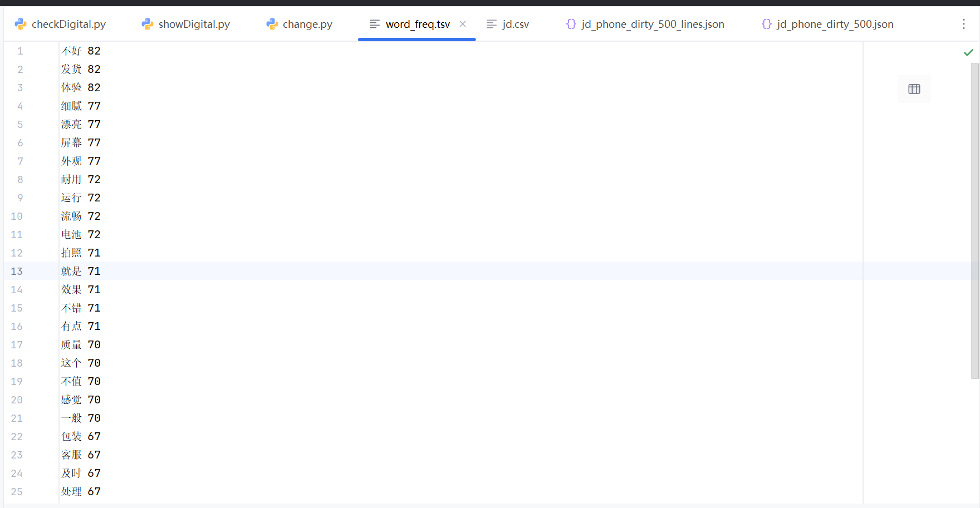The height and width of the screenshot is (508, 980).
Task: Close the word_freq.tsv tab
Action: pyautogui.click(x=462, y=24)
